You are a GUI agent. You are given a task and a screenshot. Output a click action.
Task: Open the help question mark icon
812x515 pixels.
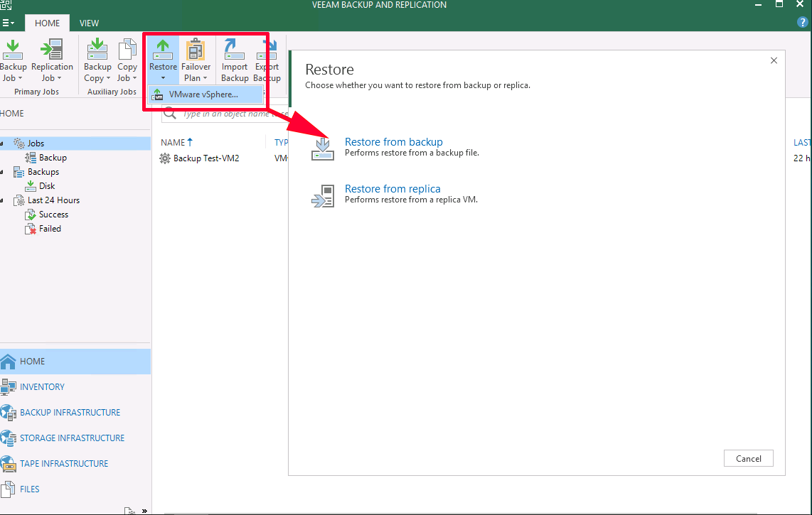(802, 22)
